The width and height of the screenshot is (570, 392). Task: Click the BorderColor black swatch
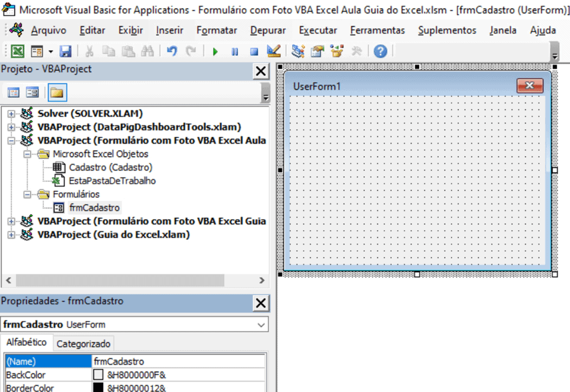tap(98, 387)
